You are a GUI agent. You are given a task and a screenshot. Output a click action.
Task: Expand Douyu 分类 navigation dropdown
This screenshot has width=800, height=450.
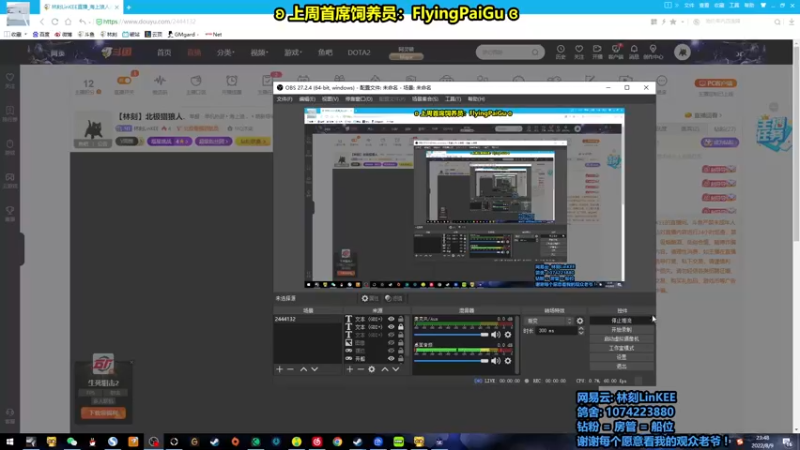click(x=225, y=53)
